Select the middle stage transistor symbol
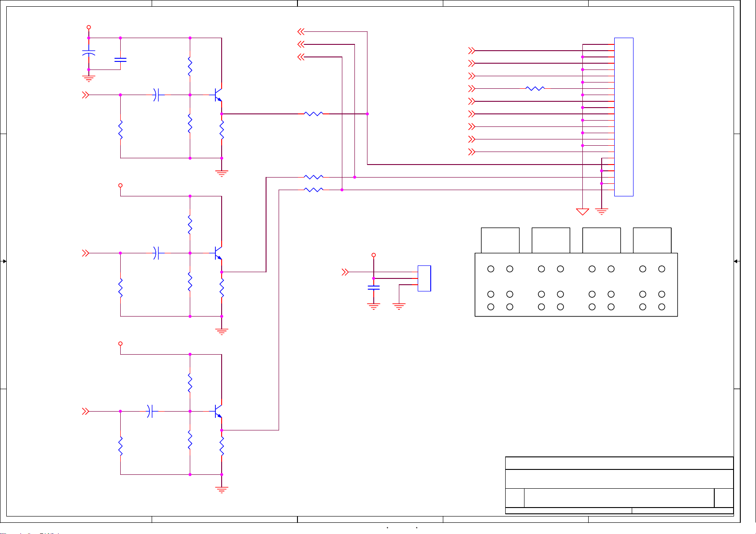Image resolution: width=756 pixels, height=534 pixels. pos(218,253)
